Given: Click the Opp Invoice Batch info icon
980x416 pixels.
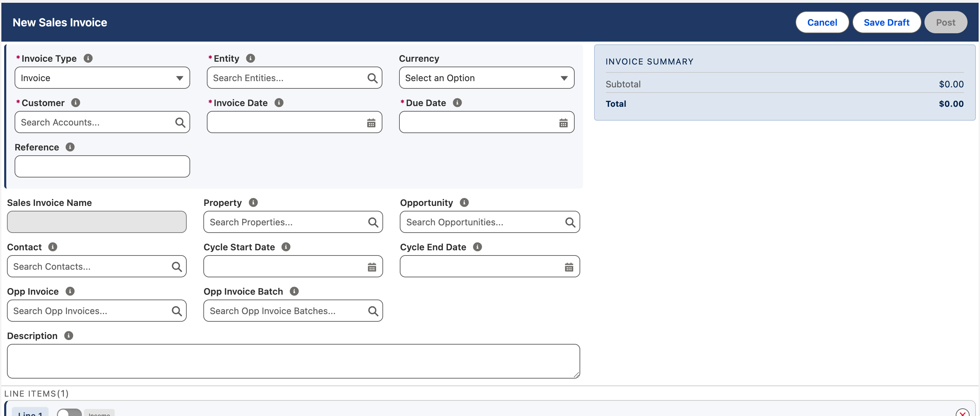Looking at the screenshot, I should tap(294, 292).
